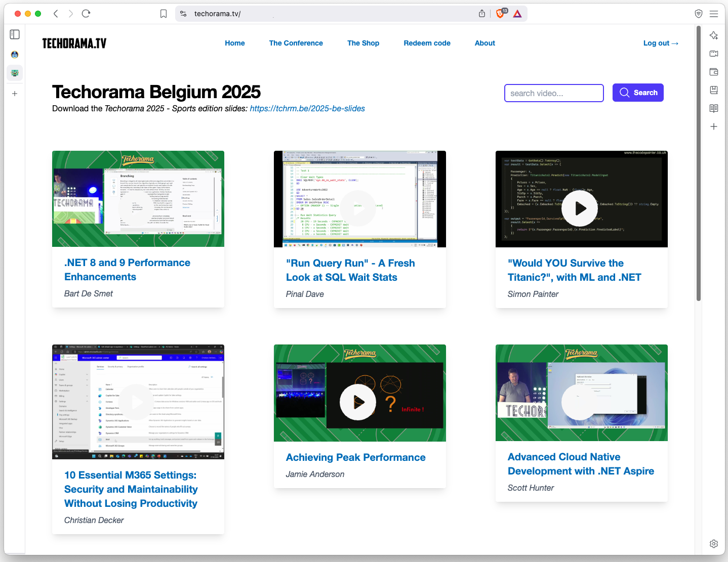
Task: Open Leo AI sparkle icon in right sidebar
Action: [714, 35]
